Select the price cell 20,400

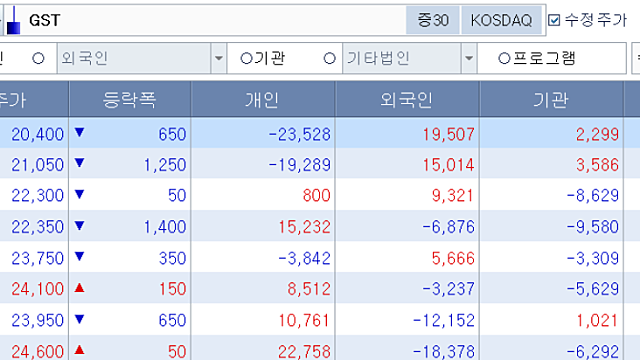(38, 134)
